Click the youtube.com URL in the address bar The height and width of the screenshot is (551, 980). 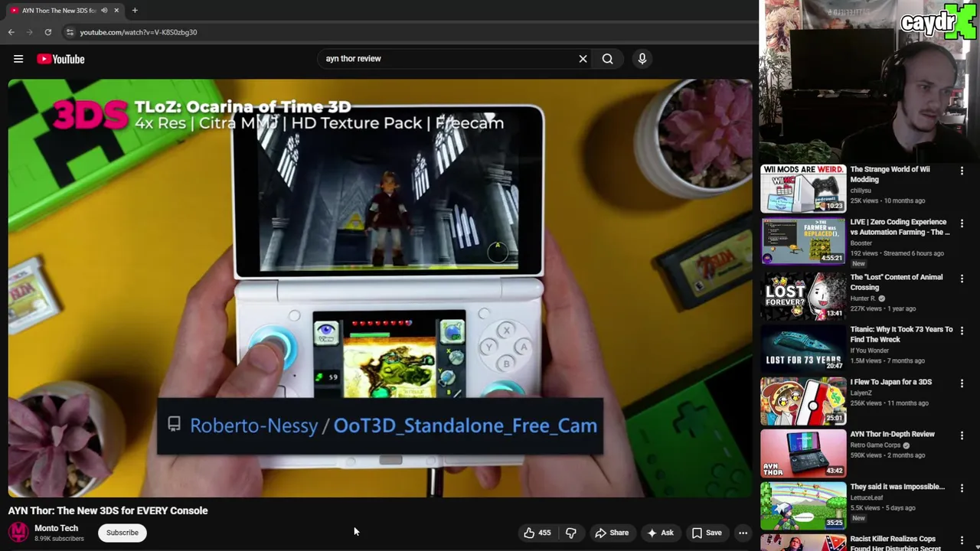[139, 32]
